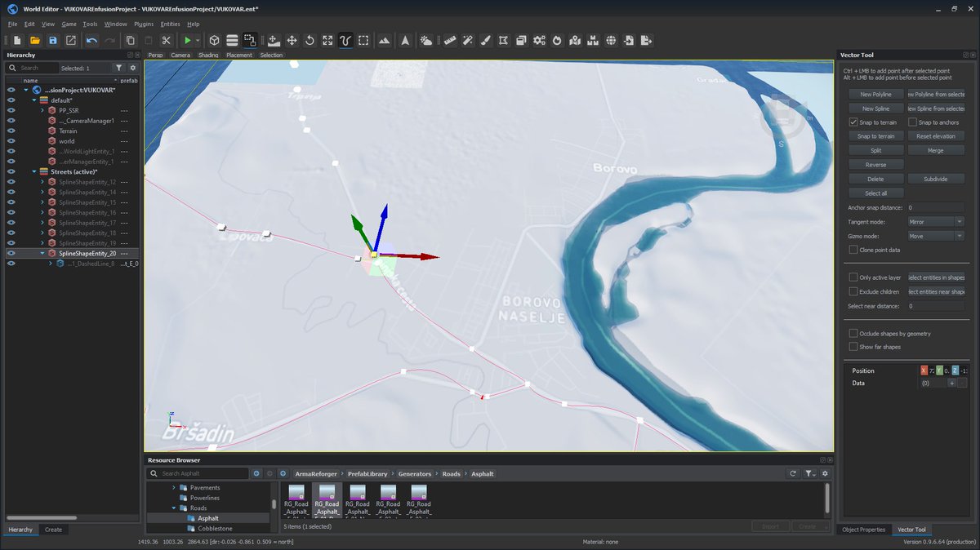
Task: Click the 3D cube entity icon
Action: [214, 40]
